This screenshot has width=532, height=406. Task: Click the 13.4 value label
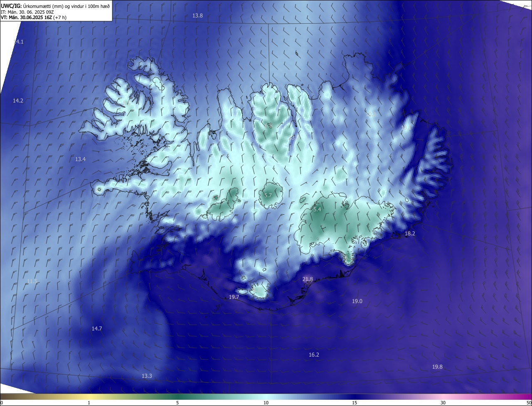coord(80,159)
